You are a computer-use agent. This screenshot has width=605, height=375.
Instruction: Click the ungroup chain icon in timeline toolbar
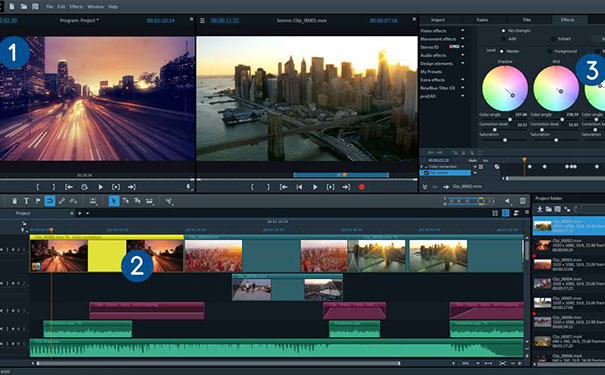(x=73, y=201)
